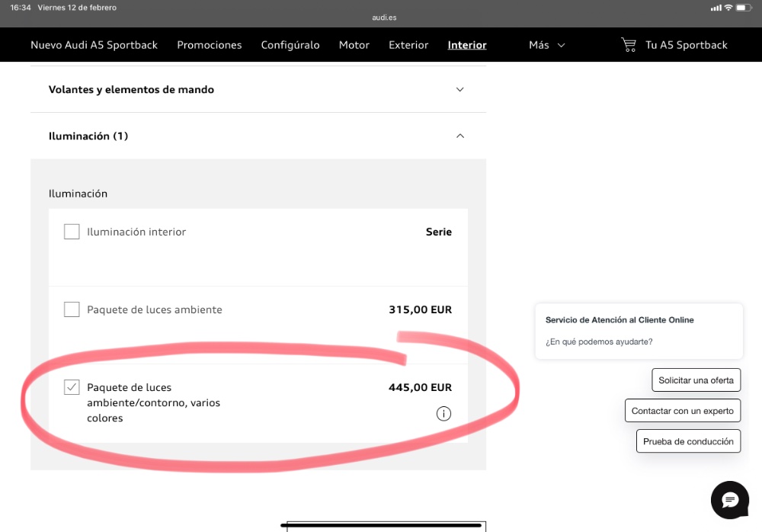762x532 pixels.
Task: Check the Wi-Fi status icon
Action: (728, 8)
